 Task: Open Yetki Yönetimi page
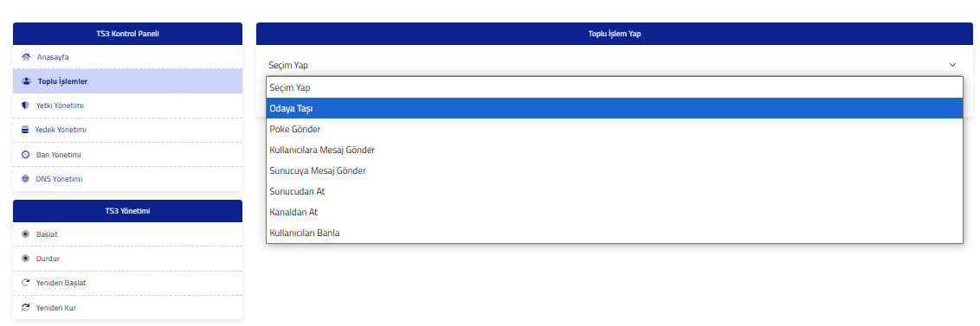click(127, 105)
